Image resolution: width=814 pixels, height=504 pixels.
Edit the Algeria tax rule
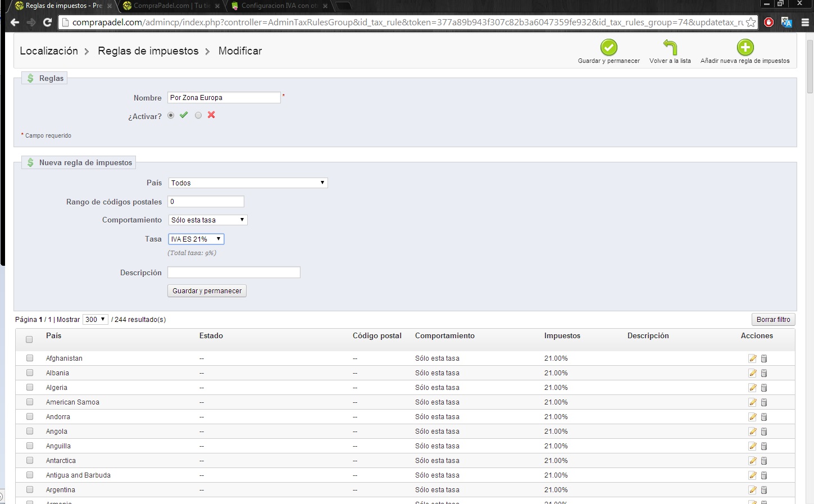752,388
